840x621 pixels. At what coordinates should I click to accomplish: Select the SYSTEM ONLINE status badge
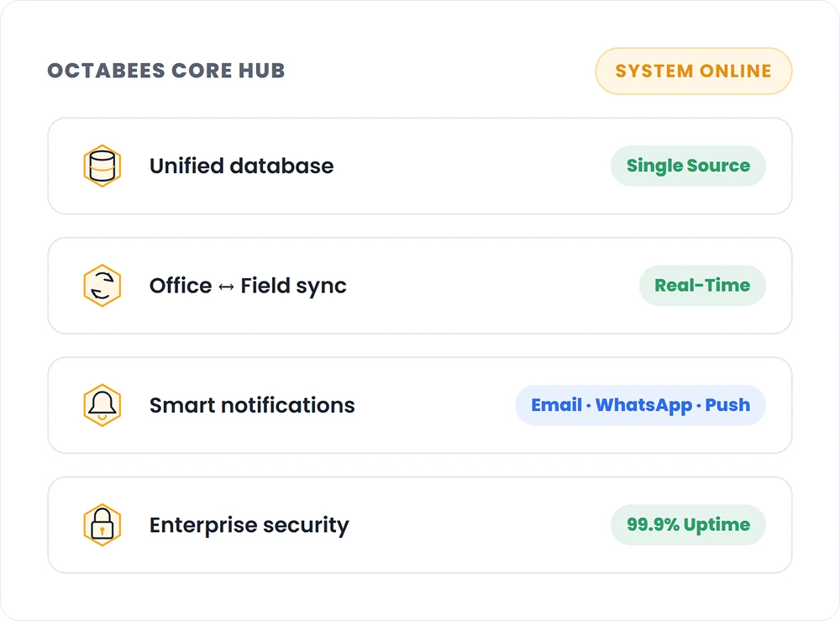coord(693,71)
